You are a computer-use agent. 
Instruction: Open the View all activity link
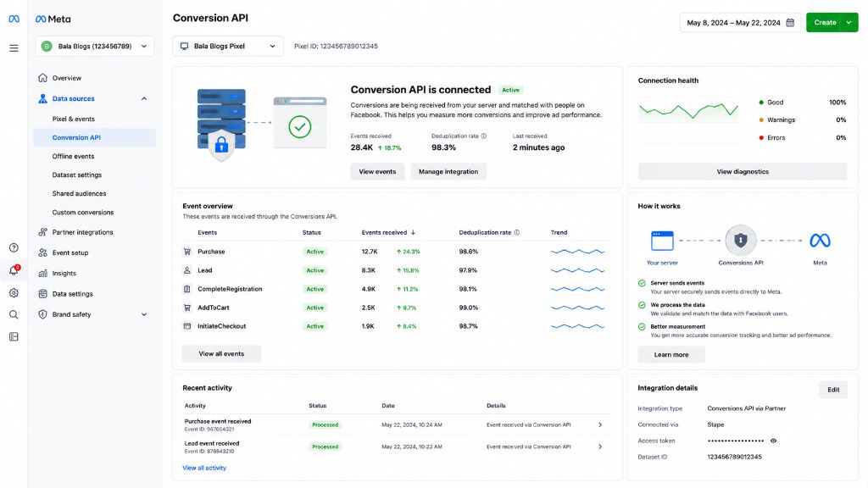coord(204,468)
